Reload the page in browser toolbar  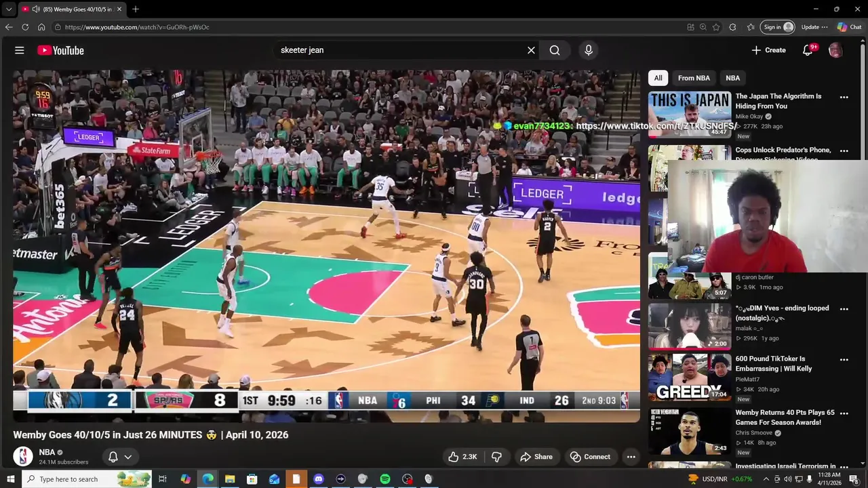[25, 27]
